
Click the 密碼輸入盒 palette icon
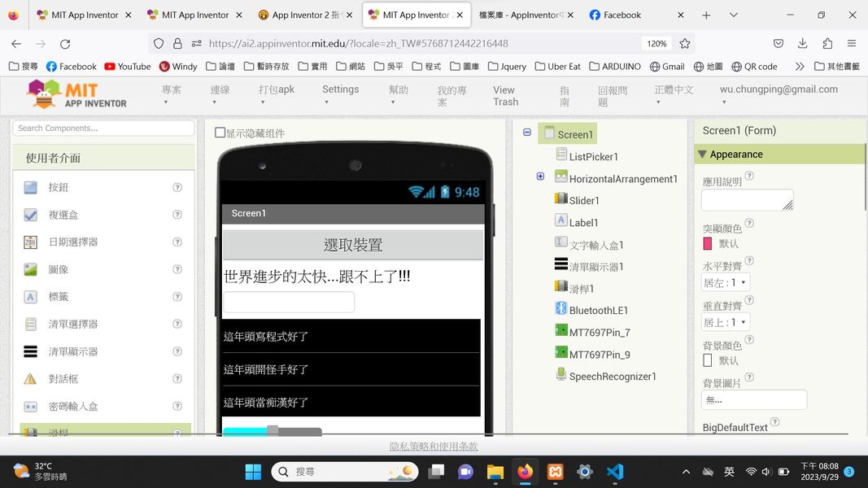click(x=33, y=406)
